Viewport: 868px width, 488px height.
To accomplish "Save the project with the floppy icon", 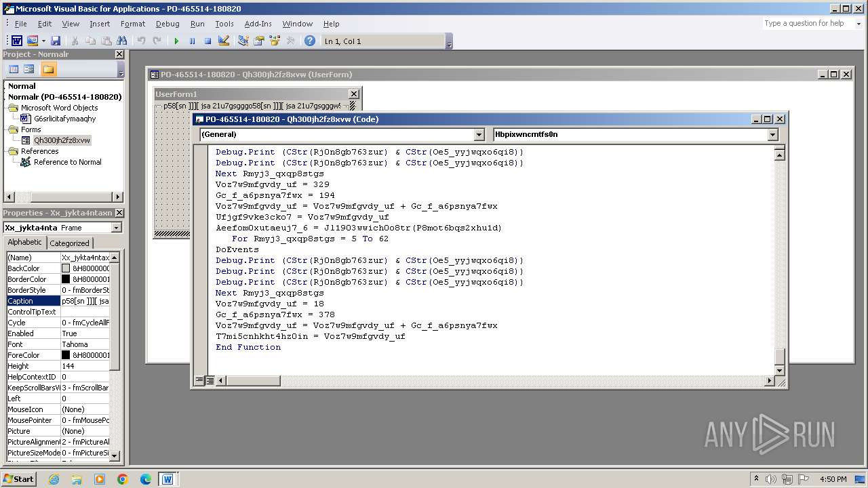I will click(56, 41).
